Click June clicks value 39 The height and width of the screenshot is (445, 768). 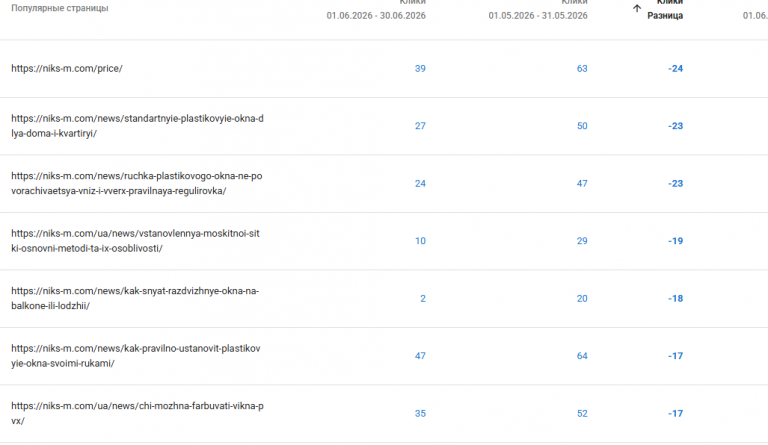click(x=420, y=69)
